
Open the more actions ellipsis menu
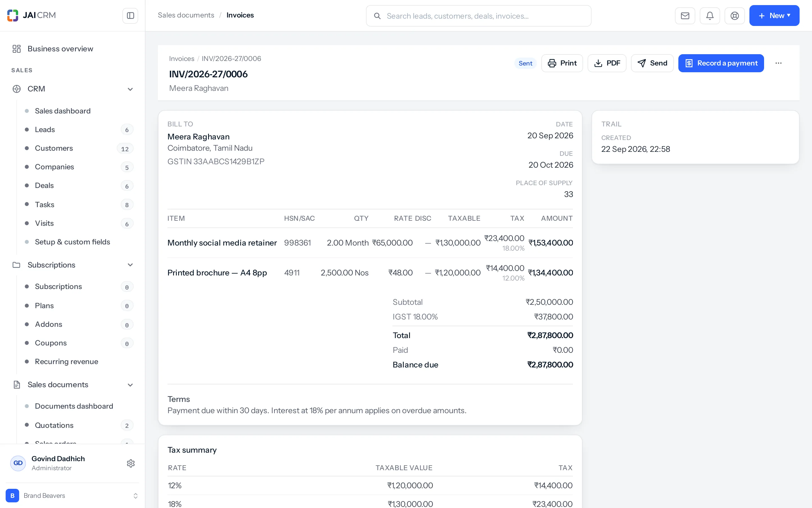[x=778, y=63]
